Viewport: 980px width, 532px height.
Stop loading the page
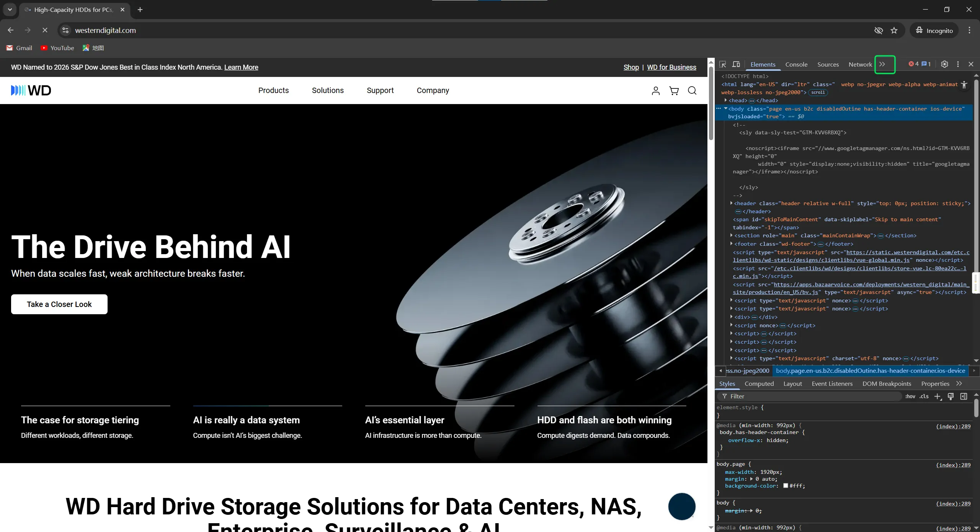point(45,30)
